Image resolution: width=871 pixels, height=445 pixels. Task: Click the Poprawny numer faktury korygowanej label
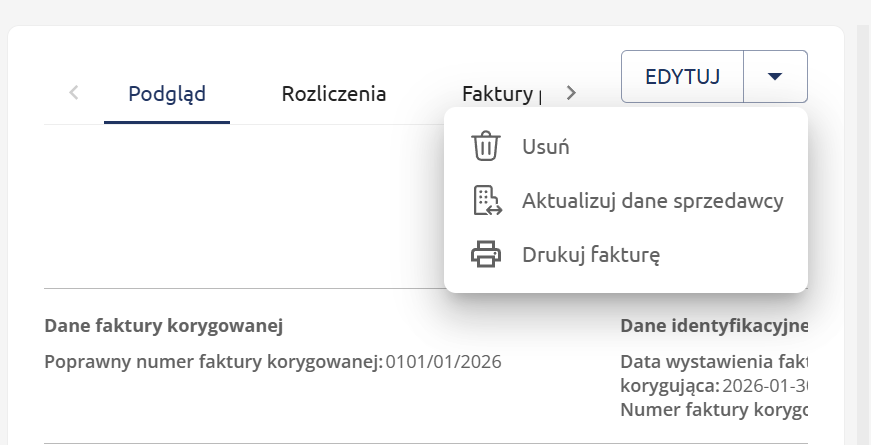click(x=214, y=361)
